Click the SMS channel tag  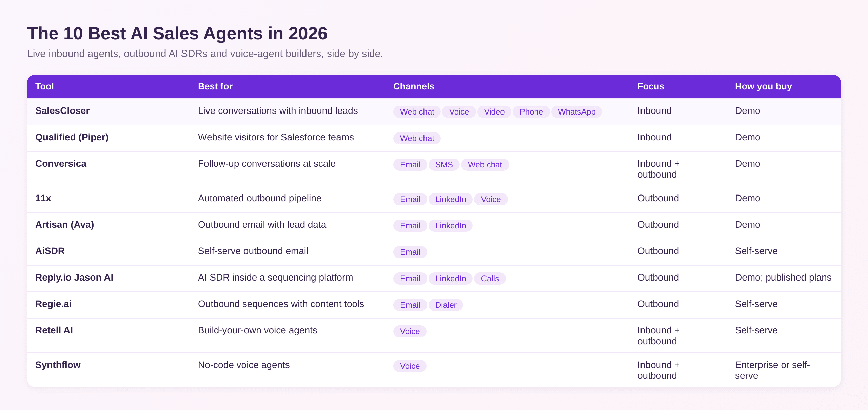pos(444,165)
